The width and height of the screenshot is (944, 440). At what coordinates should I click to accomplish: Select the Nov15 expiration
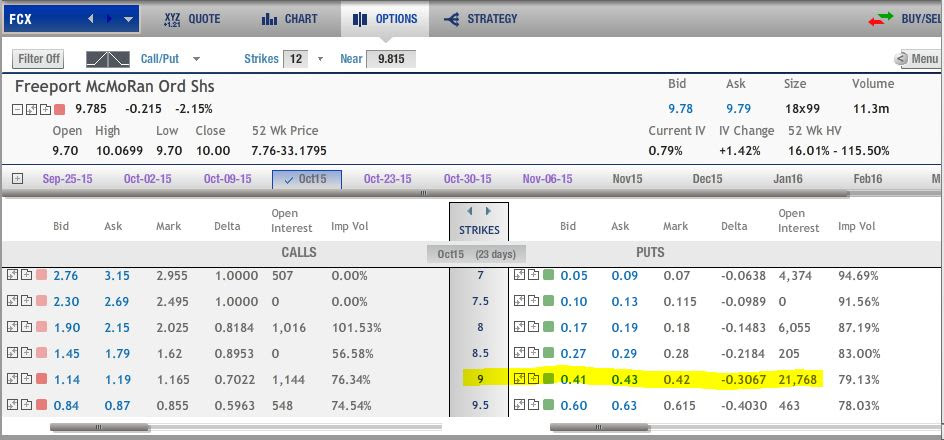point(627,179)
